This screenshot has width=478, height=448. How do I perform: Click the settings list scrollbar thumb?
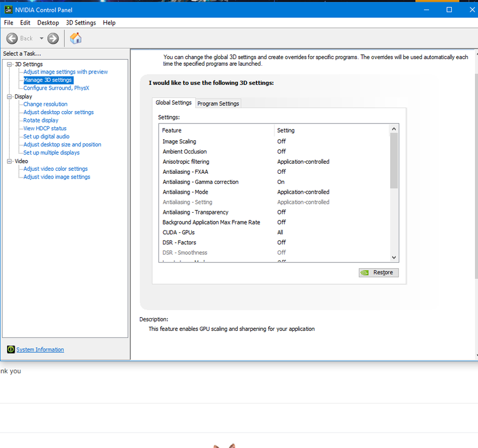click(x=394, y=161)
